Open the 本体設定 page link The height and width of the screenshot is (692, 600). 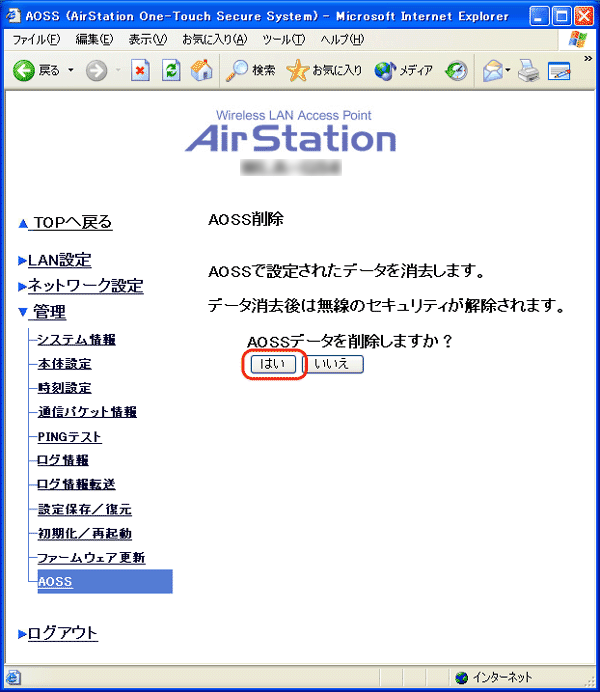[65, 364]
